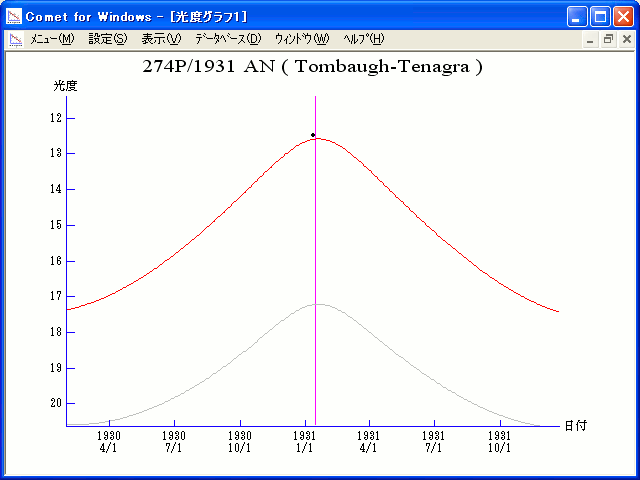Maximize the Comet for Windows application window
This screenshot has width=640, height=480.
(x=600, y=16)
